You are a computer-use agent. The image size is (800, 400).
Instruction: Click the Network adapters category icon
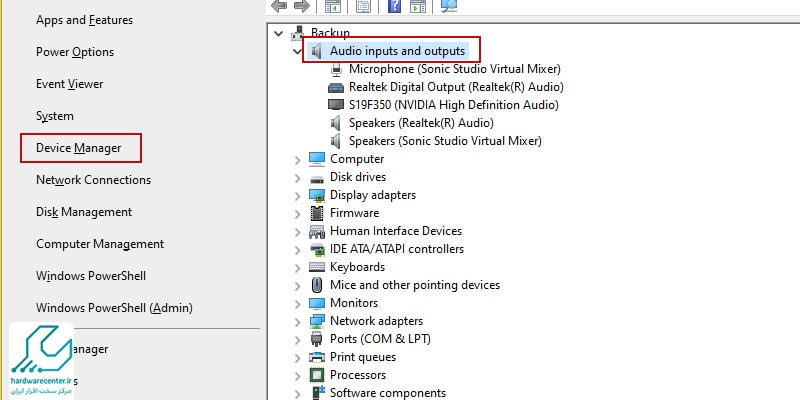coord(317,321)
